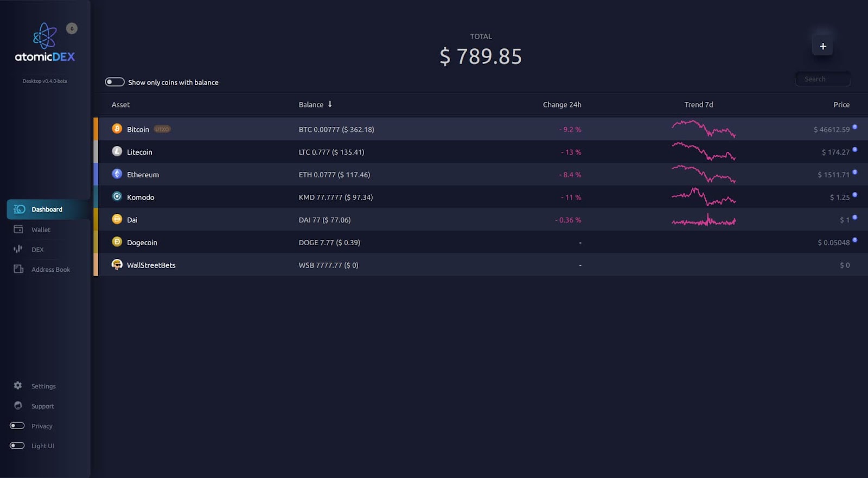868x478 pixels.
Task: Click the Komodo coin icon
Action: click(117, 196)
